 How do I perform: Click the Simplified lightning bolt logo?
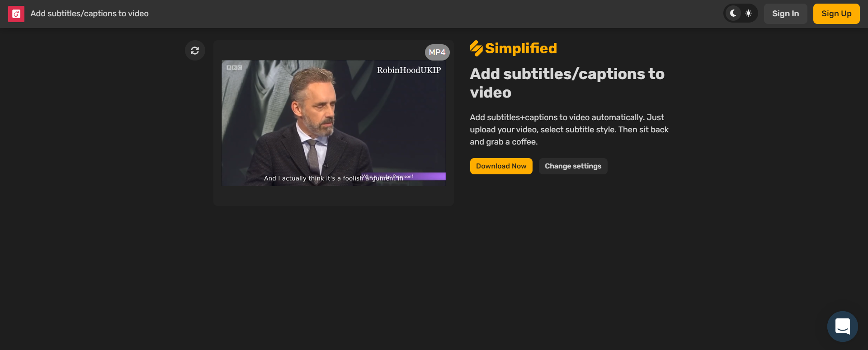(x=476, y=48)
